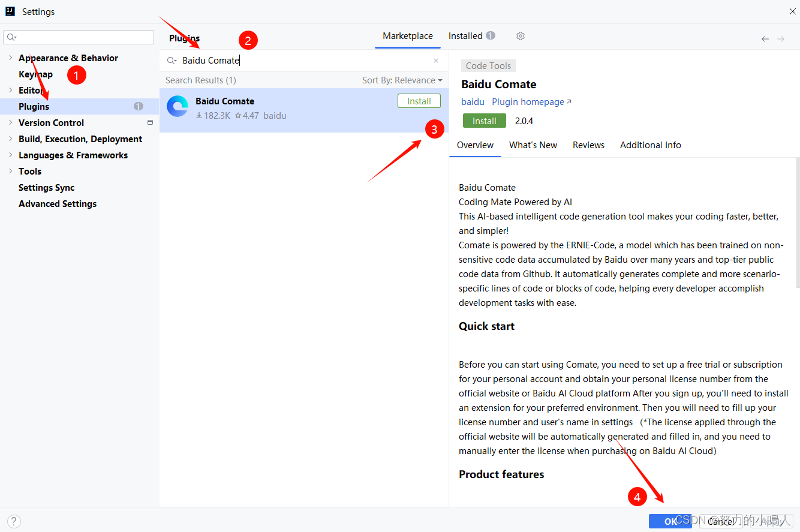Close the Settings window
The width and height of the screenshot is (800, 532).
792,11
